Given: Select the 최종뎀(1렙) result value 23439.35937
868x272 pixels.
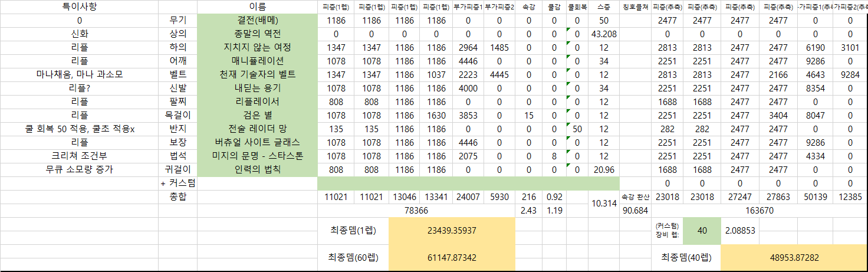Looking at the screenshot, I should [x=451, y=231].
